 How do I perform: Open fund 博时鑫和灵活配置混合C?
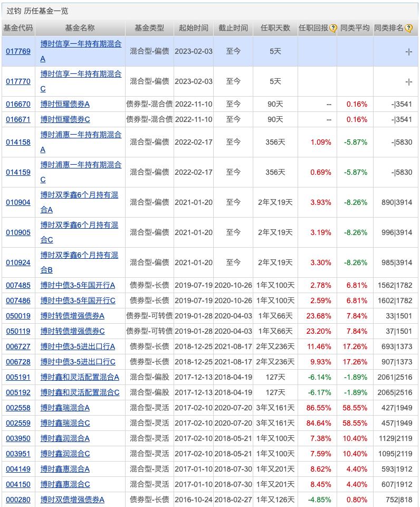80,392
